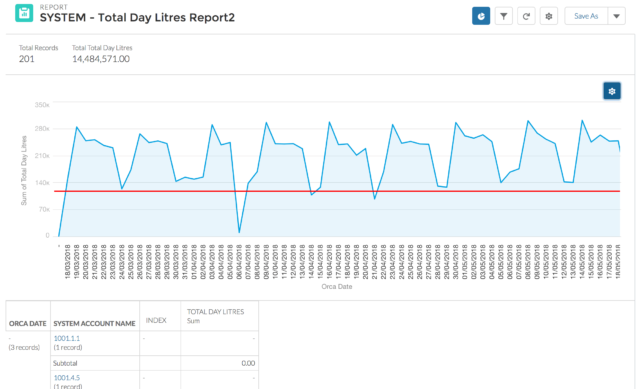This screenshot has height=389, width=640.
Task: Click the Subtotal row label
Action: tap(65, 363)
